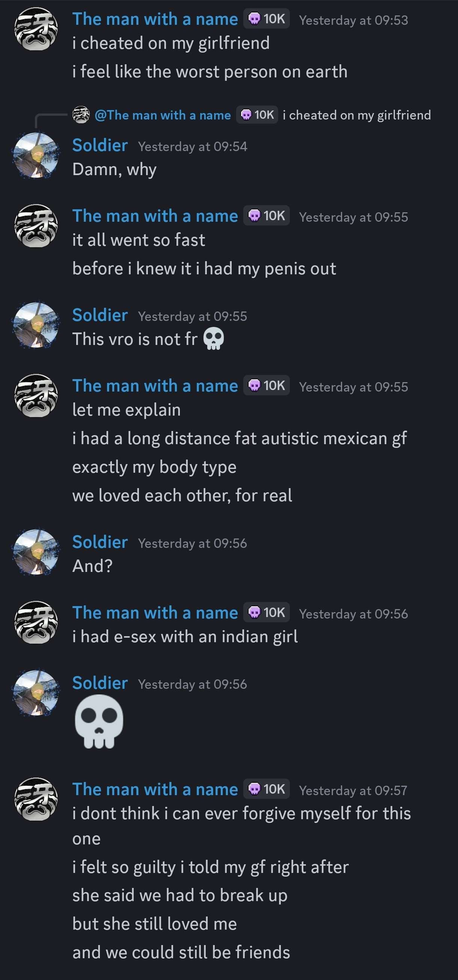Click skull emoji in 'This vro is not fr'

click(x=214, y=339)
